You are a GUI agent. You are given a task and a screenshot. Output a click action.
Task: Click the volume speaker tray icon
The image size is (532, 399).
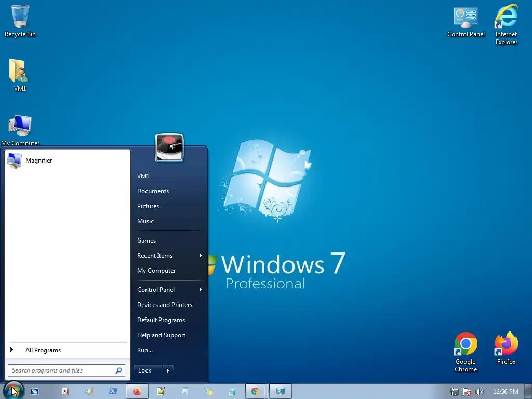pos(479,392)
